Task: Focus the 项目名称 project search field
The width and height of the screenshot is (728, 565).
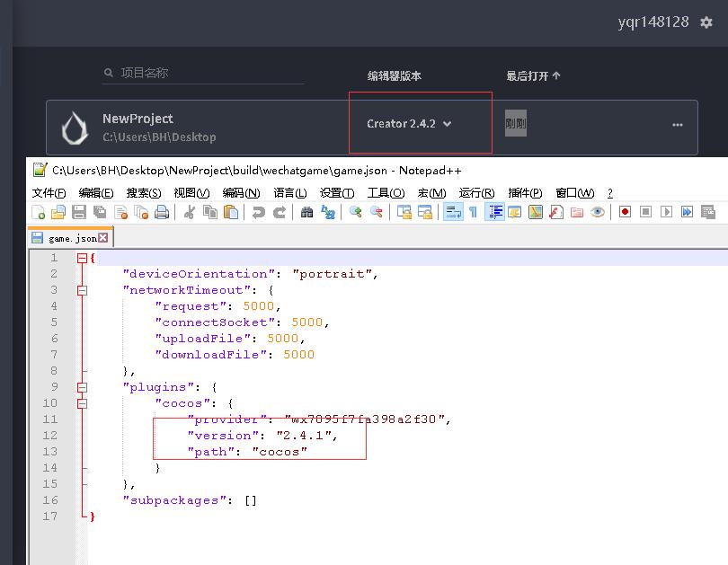Action: pyautogui.click(x=203, y=73)
